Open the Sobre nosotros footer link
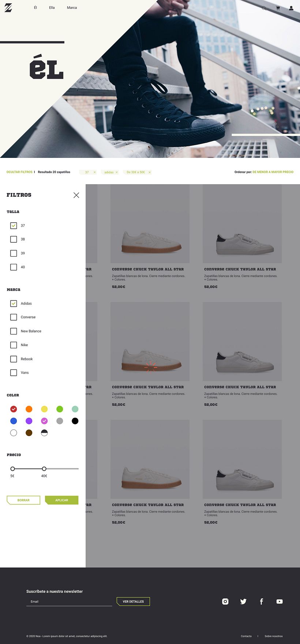The width and height of the screenshot is (300, 644). coord(274,636)
